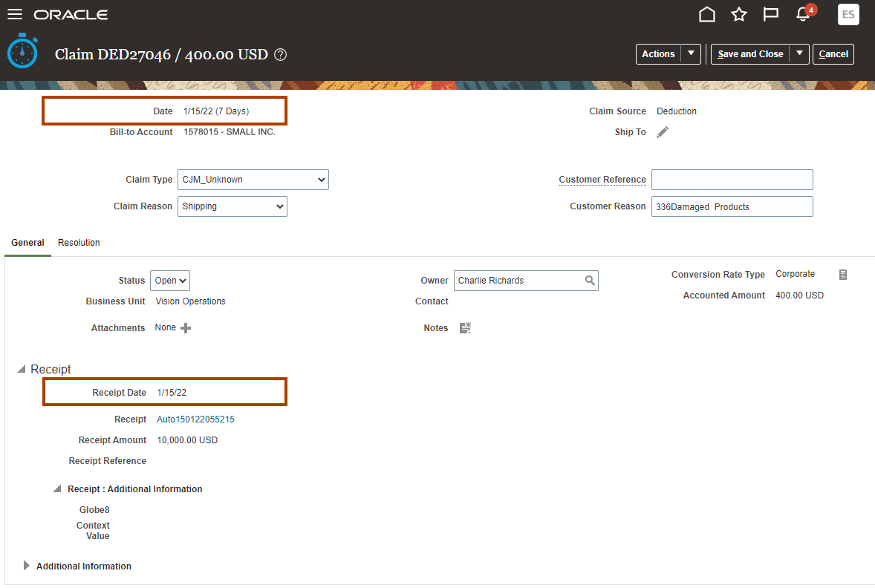Switch to the Resolution tab
This screenshot has height=588, width=875.
pos(79,243)
